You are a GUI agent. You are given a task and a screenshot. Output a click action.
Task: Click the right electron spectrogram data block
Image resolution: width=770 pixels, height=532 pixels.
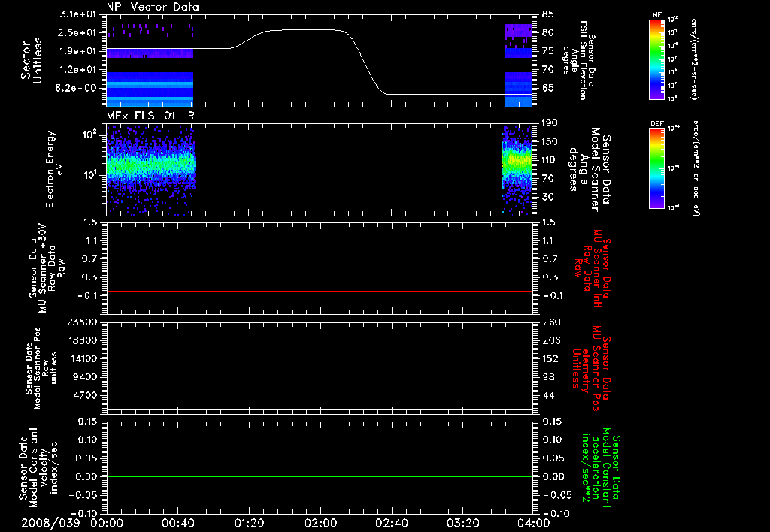[x=517, y=169]
